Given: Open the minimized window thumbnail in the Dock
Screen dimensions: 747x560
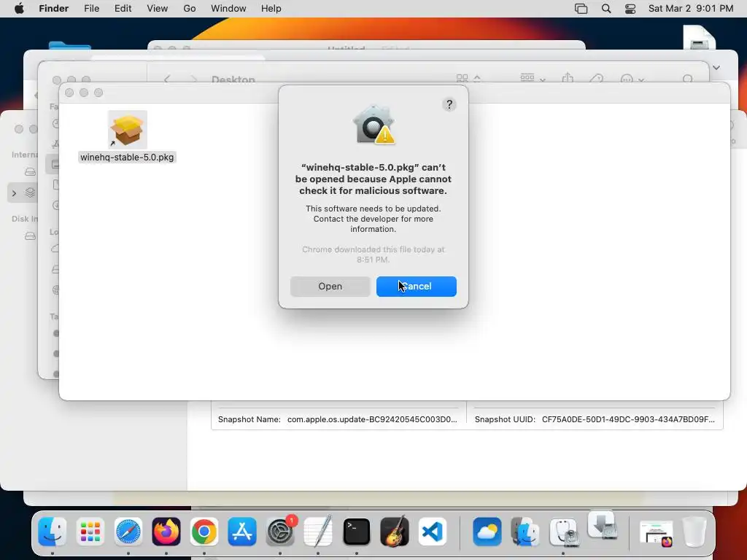Looking at the screenshot, I should (x=656, y=532).
